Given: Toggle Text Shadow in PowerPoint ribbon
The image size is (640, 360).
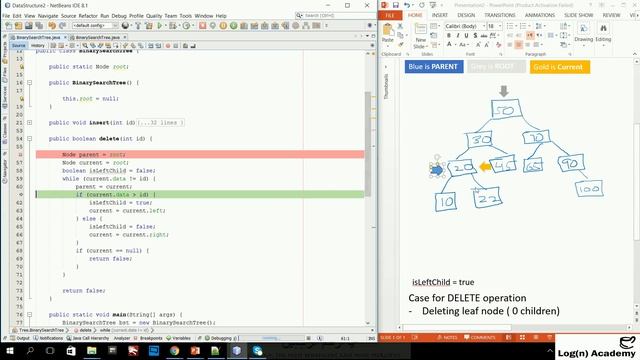Looking at the screenshot, I should click(x=475, y=36).
